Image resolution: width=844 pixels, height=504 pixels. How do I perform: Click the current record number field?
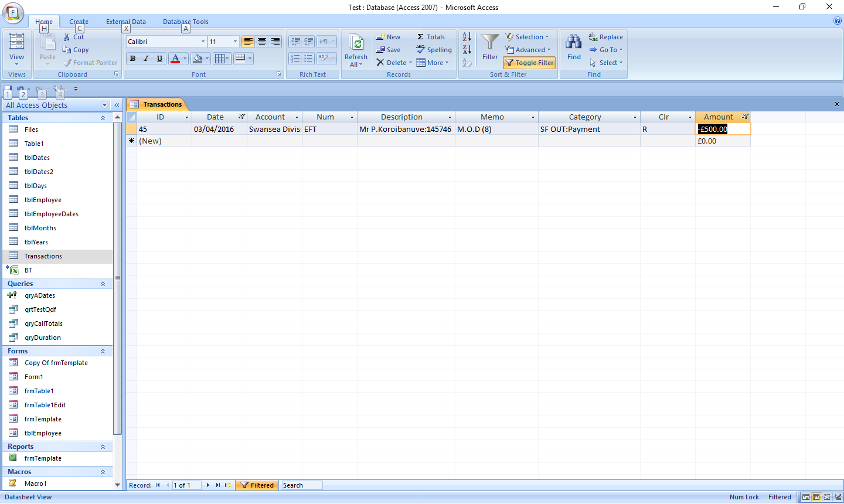(x=186, y=485)
